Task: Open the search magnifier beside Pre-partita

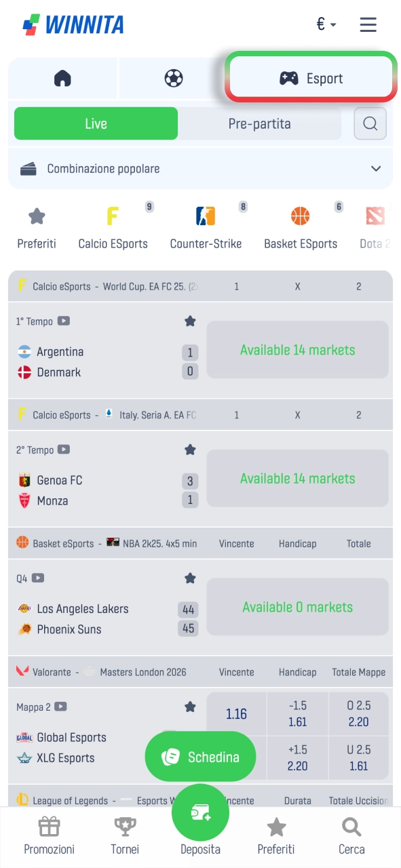Action: coord(370,123)
